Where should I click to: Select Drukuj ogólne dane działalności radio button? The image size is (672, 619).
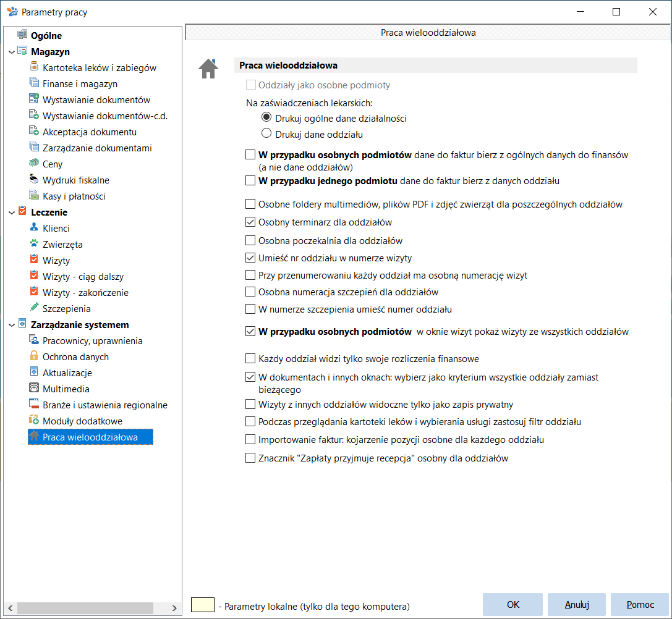[266, 117]
